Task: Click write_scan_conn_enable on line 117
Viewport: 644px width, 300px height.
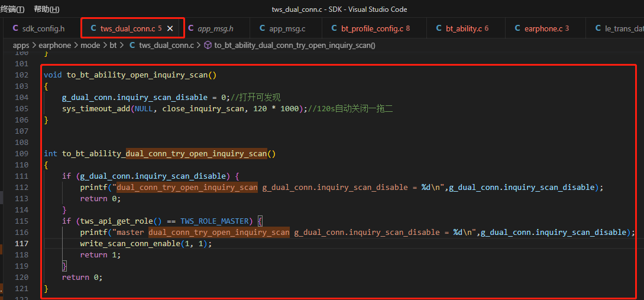Action: point(130,243)
